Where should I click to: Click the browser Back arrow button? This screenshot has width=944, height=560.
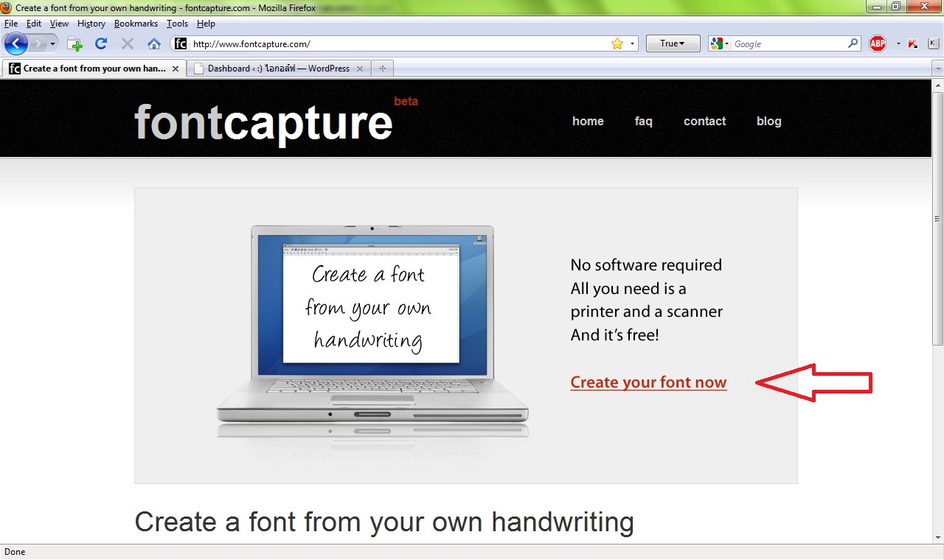pyautogui.click(x=16, y=43)
